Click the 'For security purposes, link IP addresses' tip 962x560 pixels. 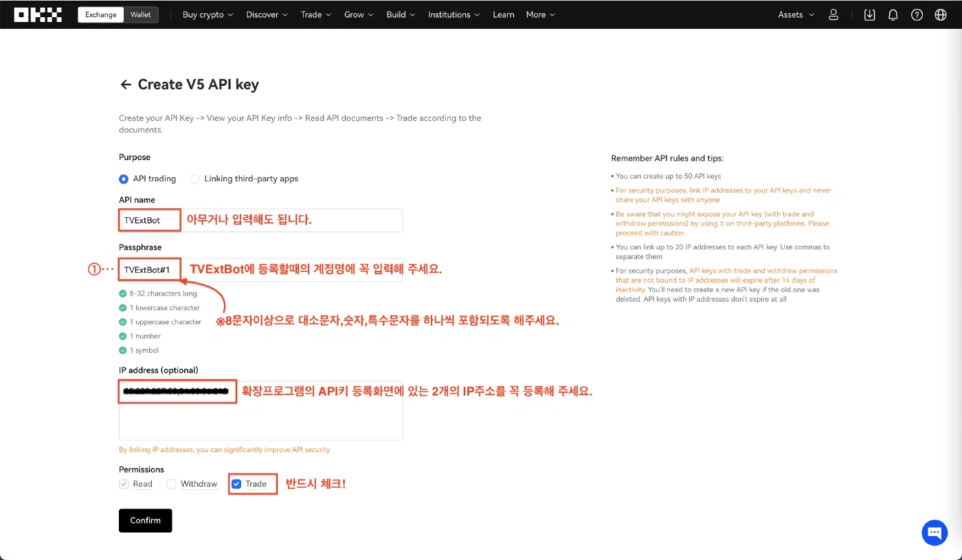tap(724, 195)
